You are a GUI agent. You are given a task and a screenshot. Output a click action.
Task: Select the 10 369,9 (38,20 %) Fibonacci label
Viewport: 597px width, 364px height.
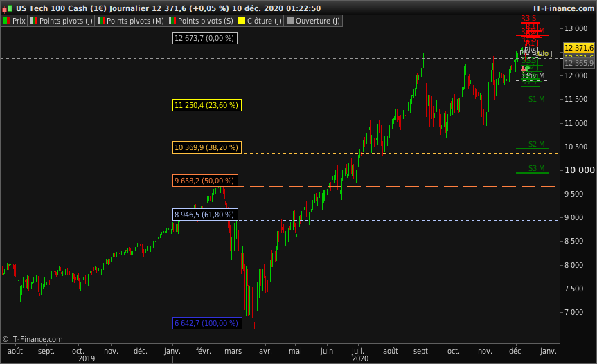207,147
